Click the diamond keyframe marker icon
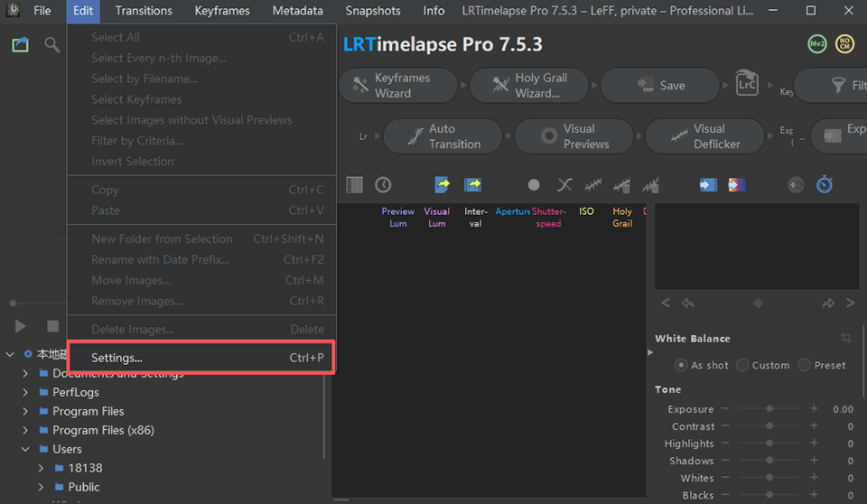 point(758,303)
